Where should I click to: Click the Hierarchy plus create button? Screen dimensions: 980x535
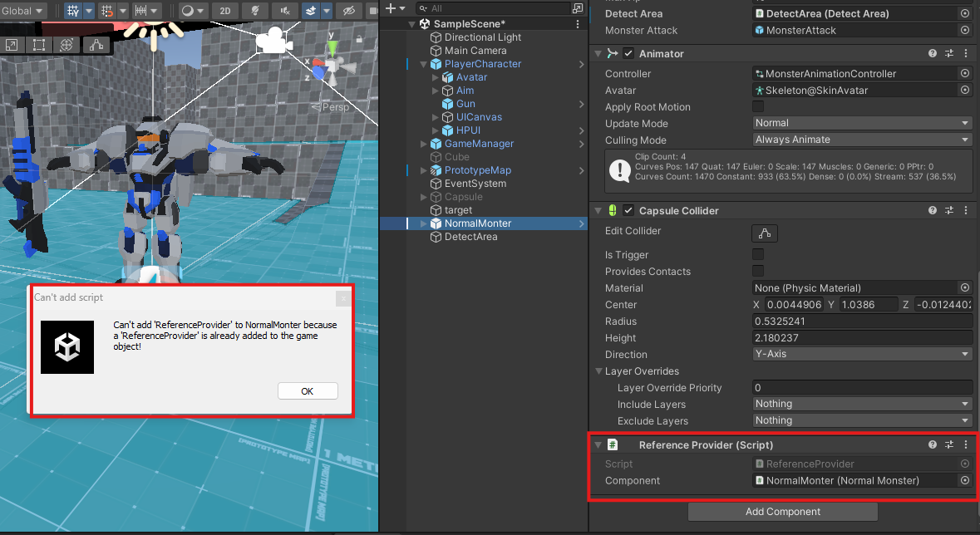pyautogui.click(x=395, y=8)
